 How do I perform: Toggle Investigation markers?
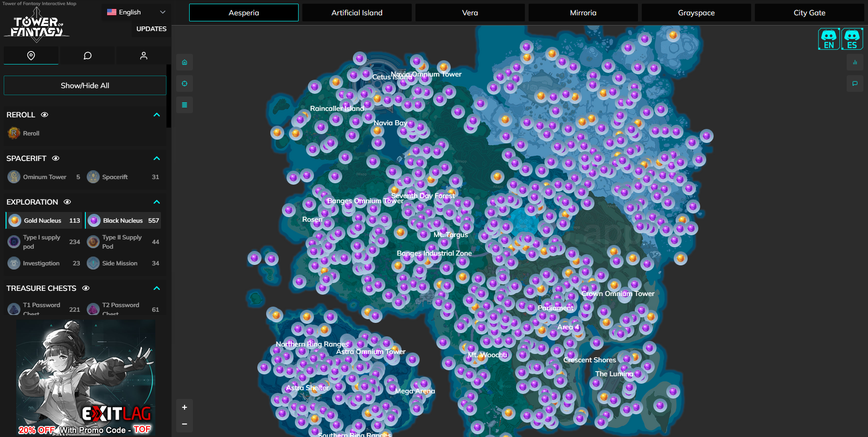coord(44,263)
